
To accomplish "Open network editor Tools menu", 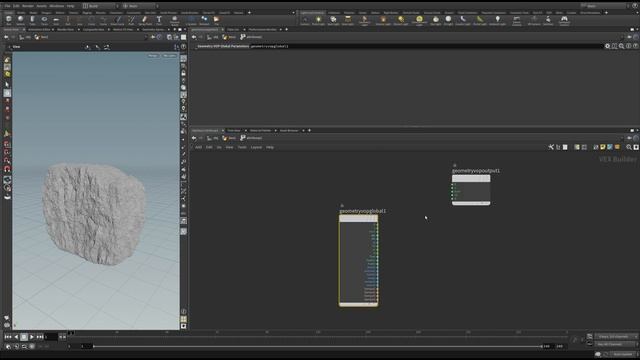I will point(242,147).
